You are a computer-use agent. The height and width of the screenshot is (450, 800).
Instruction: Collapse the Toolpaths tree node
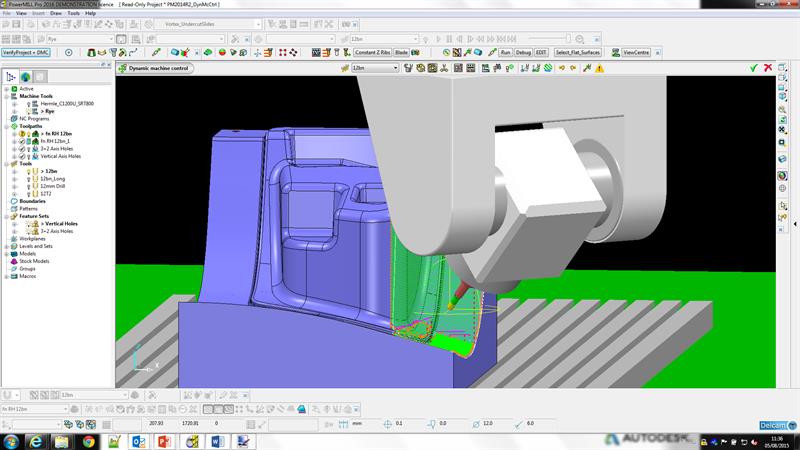pos(6,126)
